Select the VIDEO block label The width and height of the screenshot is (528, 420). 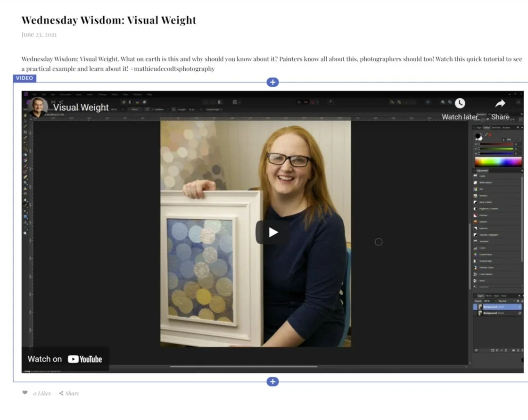[25, 78]
